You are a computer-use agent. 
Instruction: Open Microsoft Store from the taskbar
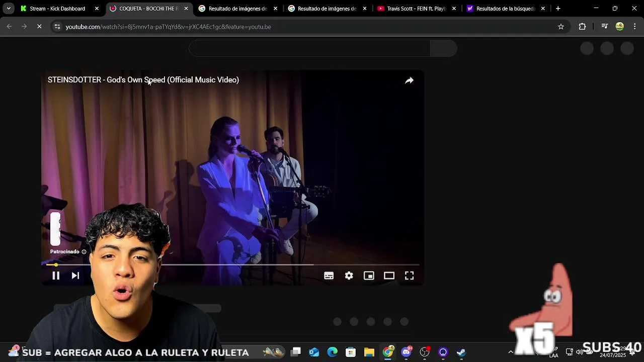(x=351, y=352)
